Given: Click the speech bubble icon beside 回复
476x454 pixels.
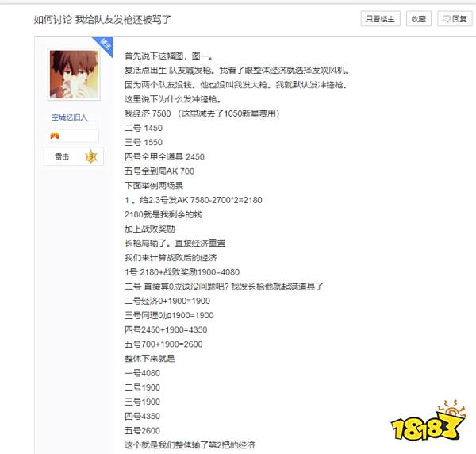Looking at the screenshot, I should click(x=446, y=19).
